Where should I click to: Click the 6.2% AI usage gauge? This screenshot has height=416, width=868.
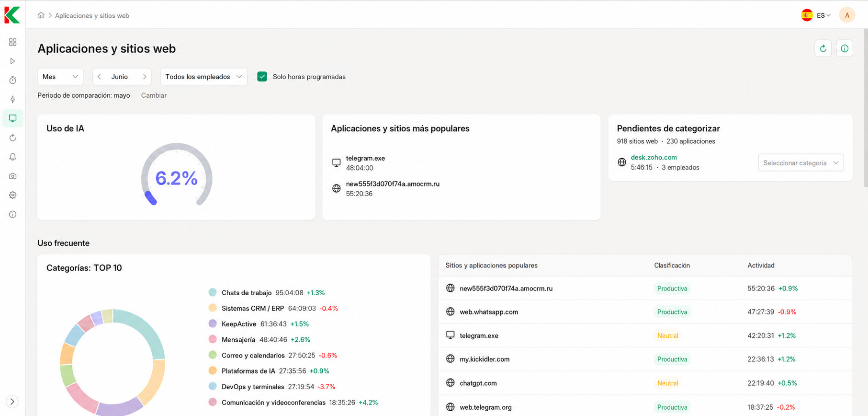point(177,175)
